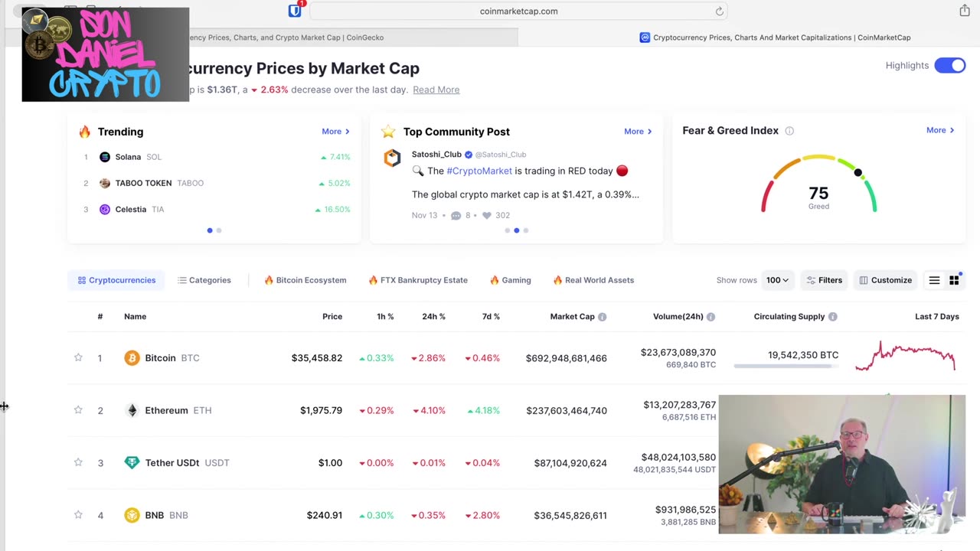This screenshot has width=980, height=551.
Task: Expand Fear & Greed Index More link
Action: [940, 130]
